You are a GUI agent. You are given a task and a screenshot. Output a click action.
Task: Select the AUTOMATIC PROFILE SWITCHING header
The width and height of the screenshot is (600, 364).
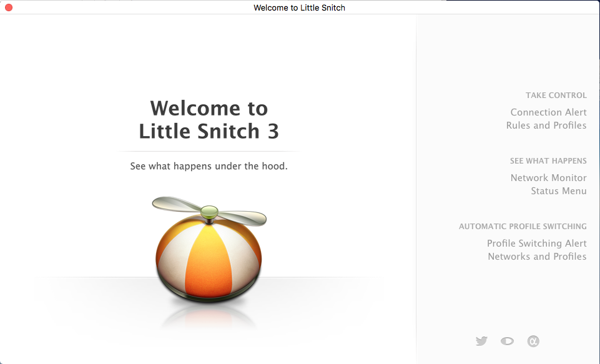tap(523, 227)
